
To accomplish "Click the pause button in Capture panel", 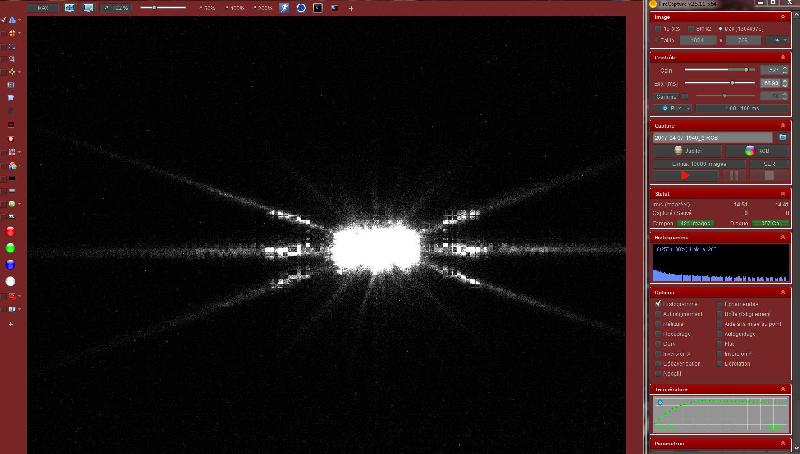I will [x=734, y=175].
